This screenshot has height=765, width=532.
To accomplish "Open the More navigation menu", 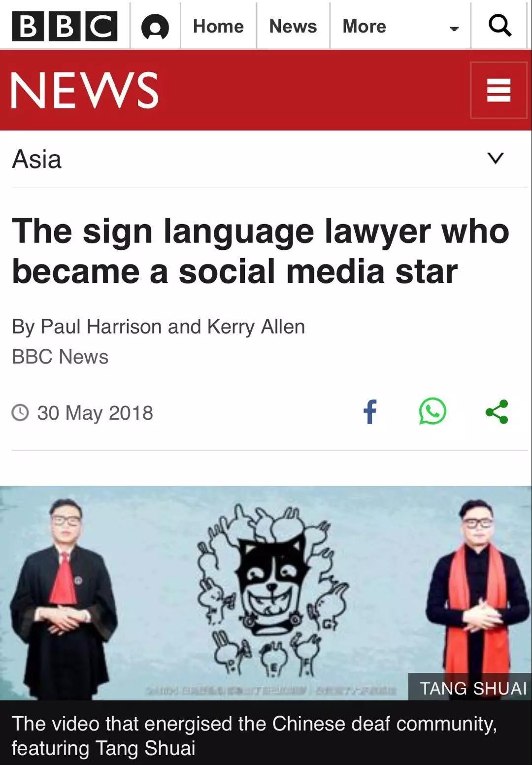I will 364,26.
